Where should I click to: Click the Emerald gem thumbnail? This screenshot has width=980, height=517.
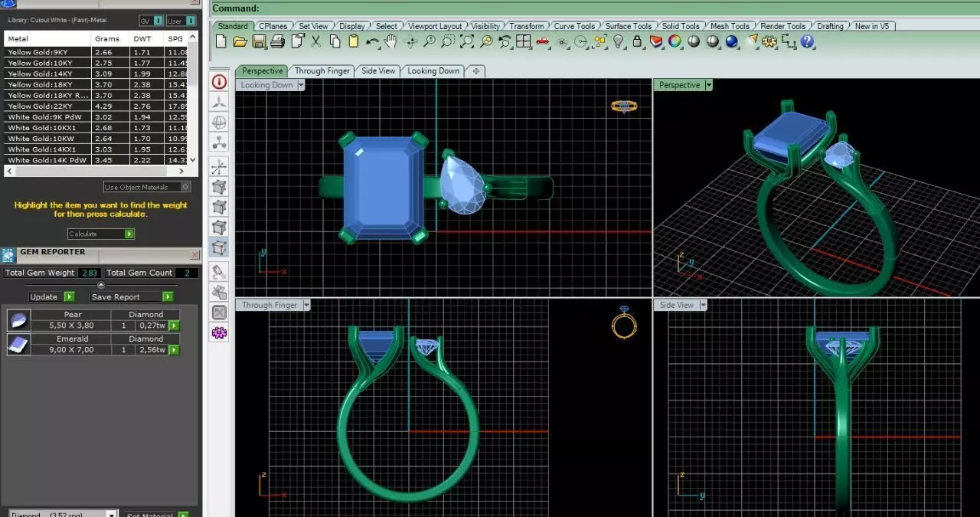coord(18,345)
